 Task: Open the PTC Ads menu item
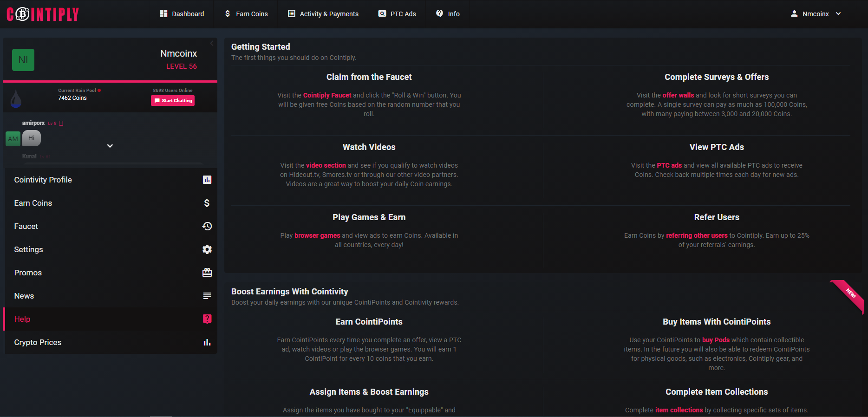click(397, 14)
